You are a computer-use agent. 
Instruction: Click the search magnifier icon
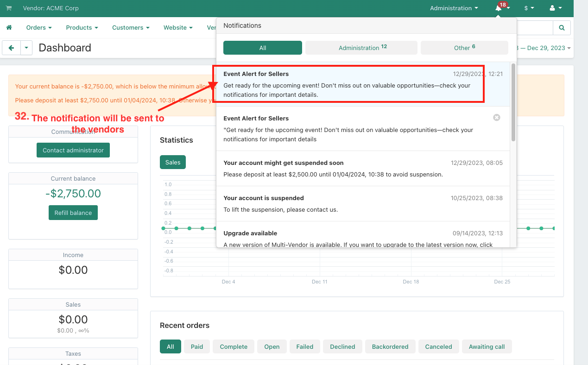pos(562,28)
